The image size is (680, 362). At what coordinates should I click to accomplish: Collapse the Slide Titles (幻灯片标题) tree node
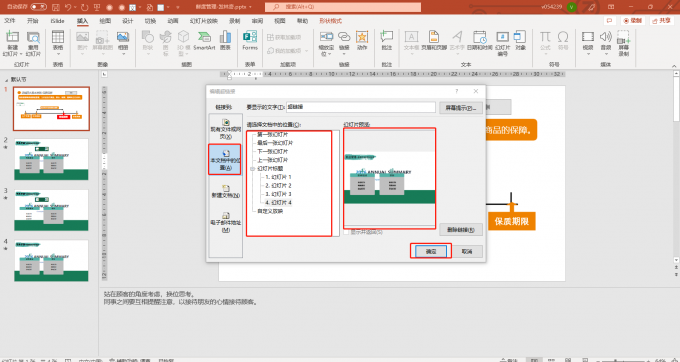(252, 169)
